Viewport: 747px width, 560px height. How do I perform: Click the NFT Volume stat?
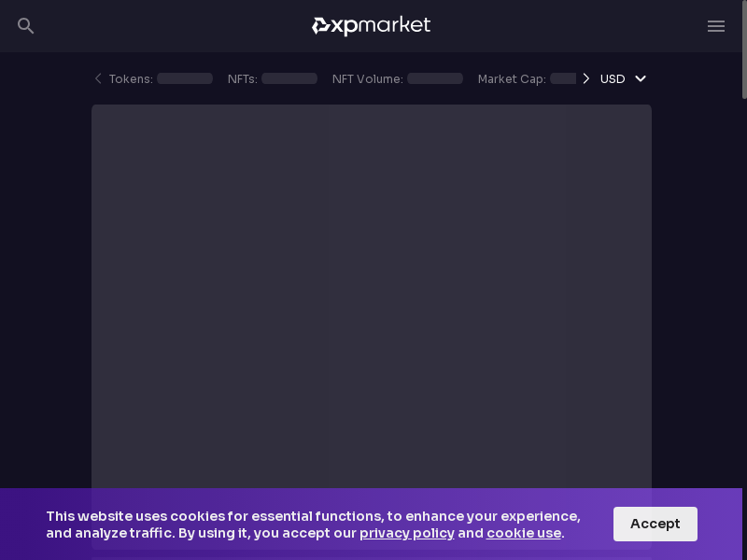pyautogui.click(x=368, y=79)
